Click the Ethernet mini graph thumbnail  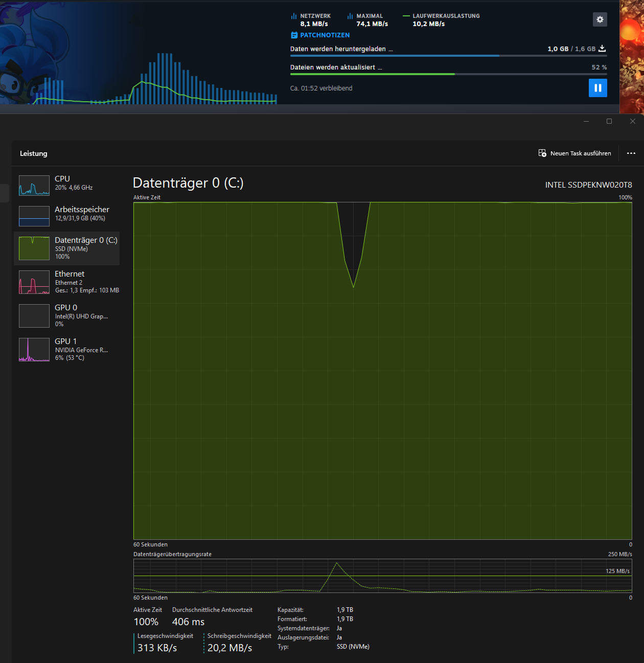point(34,282)
